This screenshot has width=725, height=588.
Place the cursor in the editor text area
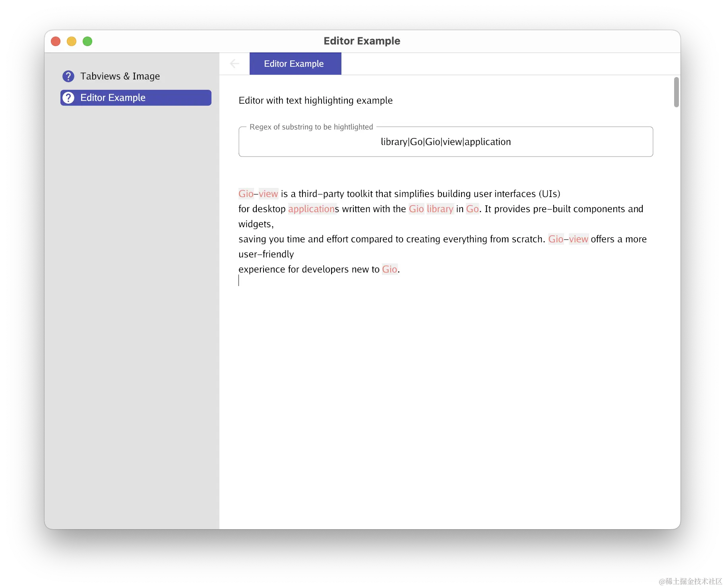(x=397, y=318)
